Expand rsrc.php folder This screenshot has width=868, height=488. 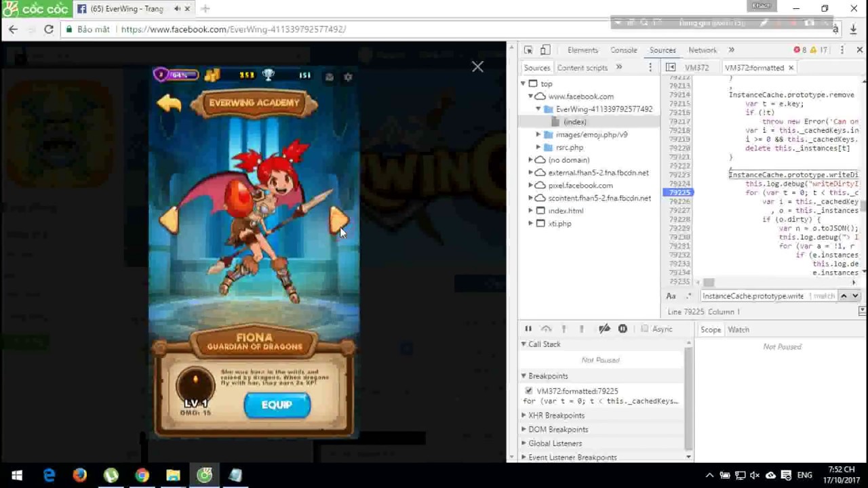(x=538, y=147)
